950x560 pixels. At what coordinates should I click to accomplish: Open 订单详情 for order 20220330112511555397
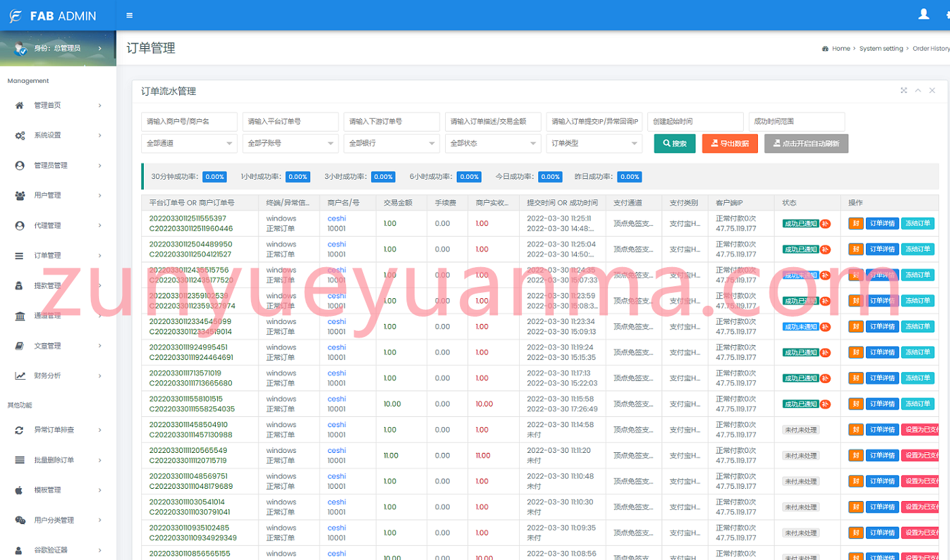pyautogui.click(x=882, y=224)
